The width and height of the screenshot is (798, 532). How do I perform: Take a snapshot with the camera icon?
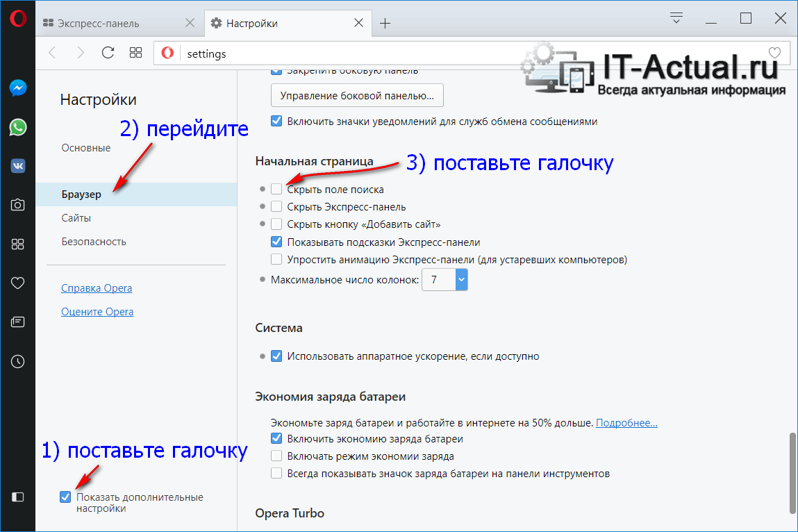pos(18,205)
